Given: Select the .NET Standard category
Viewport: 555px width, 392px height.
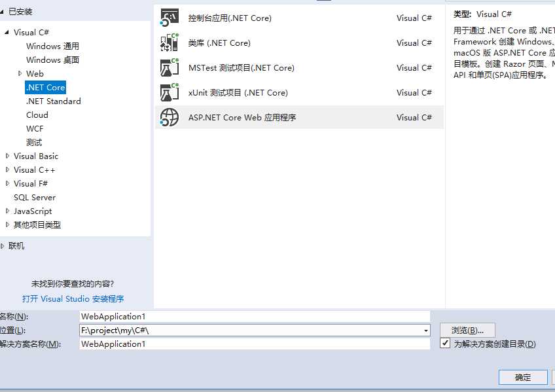Looking at the screenshot, I should [x=53, y=101].
